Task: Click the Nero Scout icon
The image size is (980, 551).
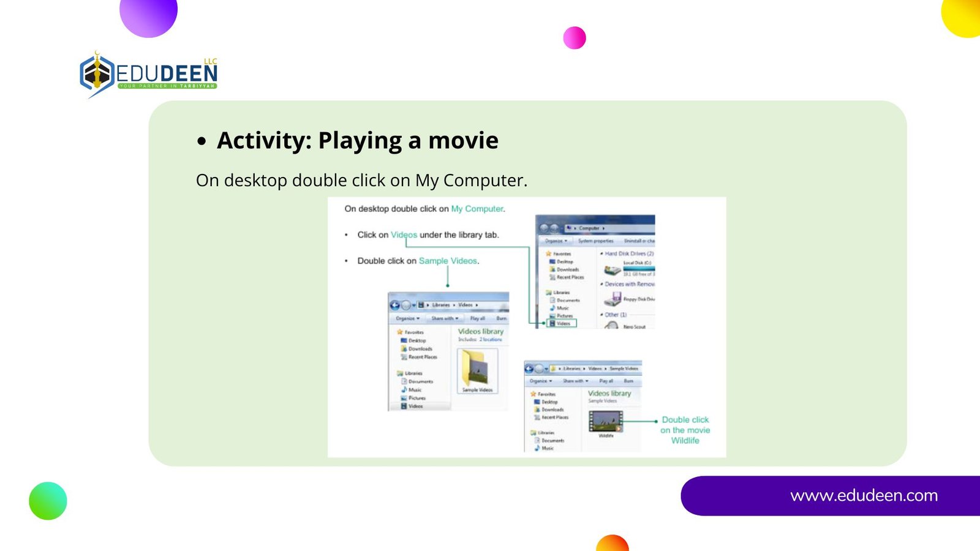Action: tap(611, 326)
